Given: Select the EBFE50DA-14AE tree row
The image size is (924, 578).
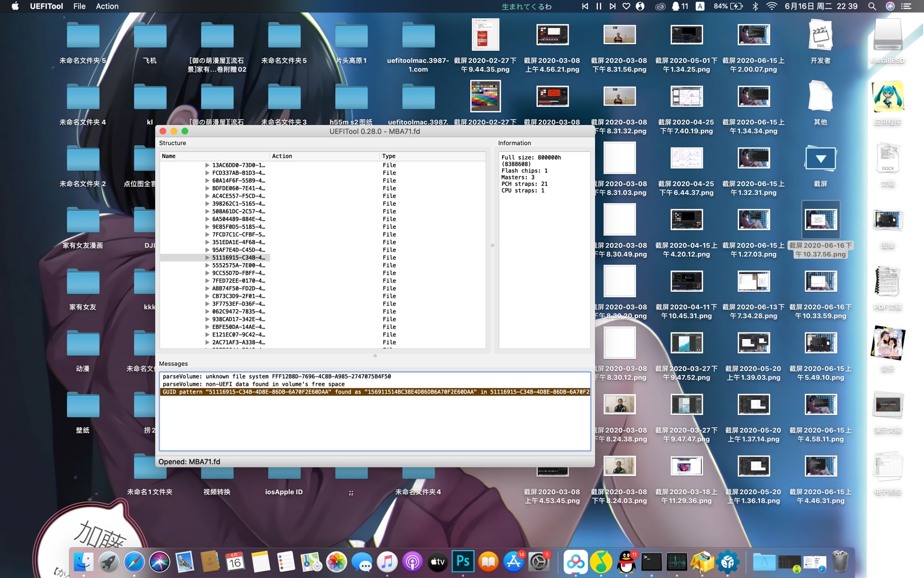Looking at the screenshot, I should [323, 327].
